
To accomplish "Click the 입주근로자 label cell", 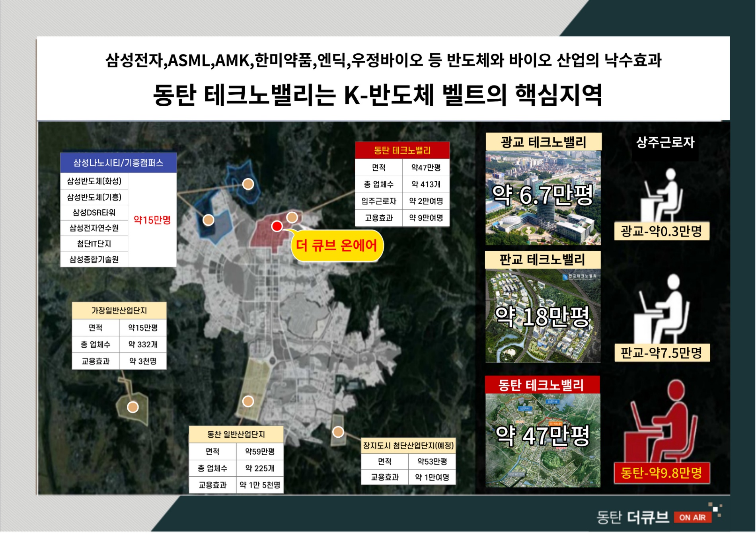I will [x=379, y=201].
